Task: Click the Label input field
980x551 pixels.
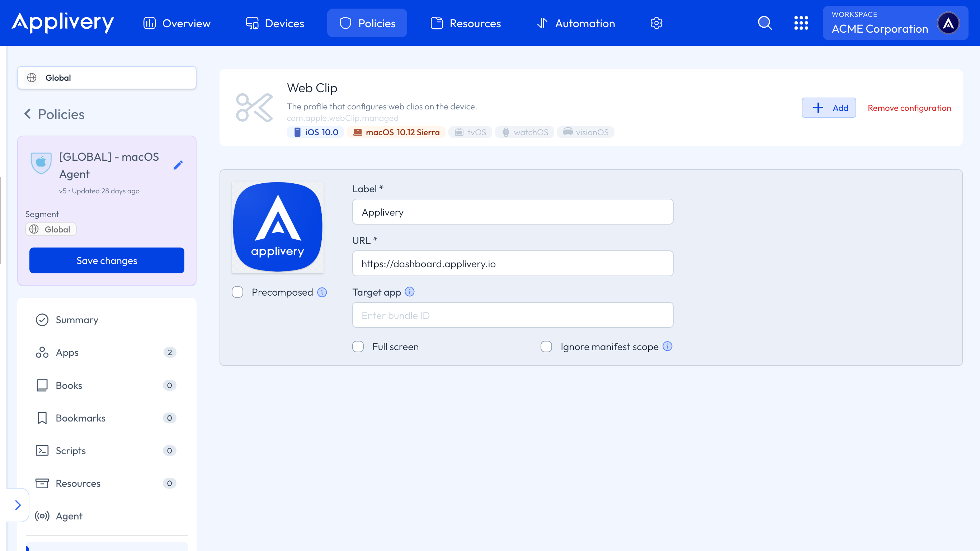Action: [x=513, y=212]
